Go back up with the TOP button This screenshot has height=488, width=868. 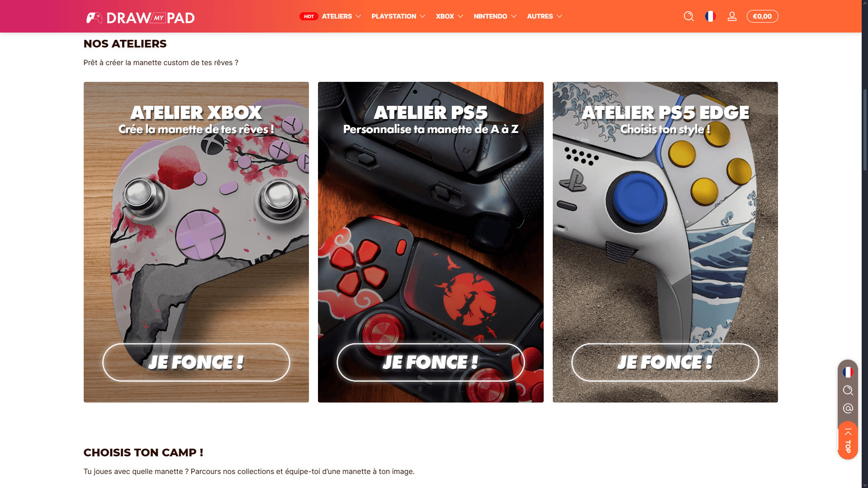click(848, 441)
